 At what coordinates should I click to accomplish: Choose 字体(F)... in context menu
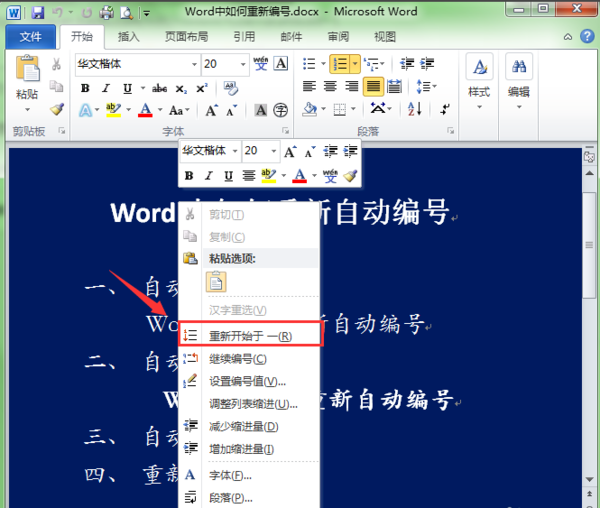click(x=249, y=475)
